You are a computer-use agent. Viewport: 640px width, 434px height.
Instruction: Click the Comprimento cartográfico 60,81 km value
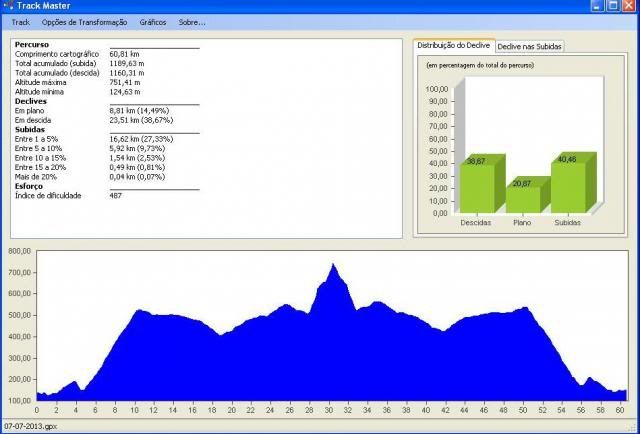[125, 52]
